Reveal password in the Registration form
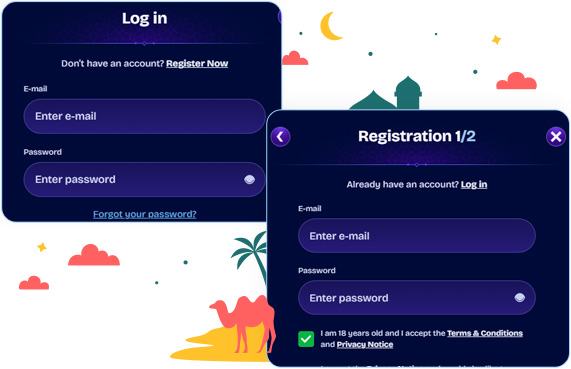Image resolution: width=571 pixels, height=369 pixels. (x=520, y=298)
